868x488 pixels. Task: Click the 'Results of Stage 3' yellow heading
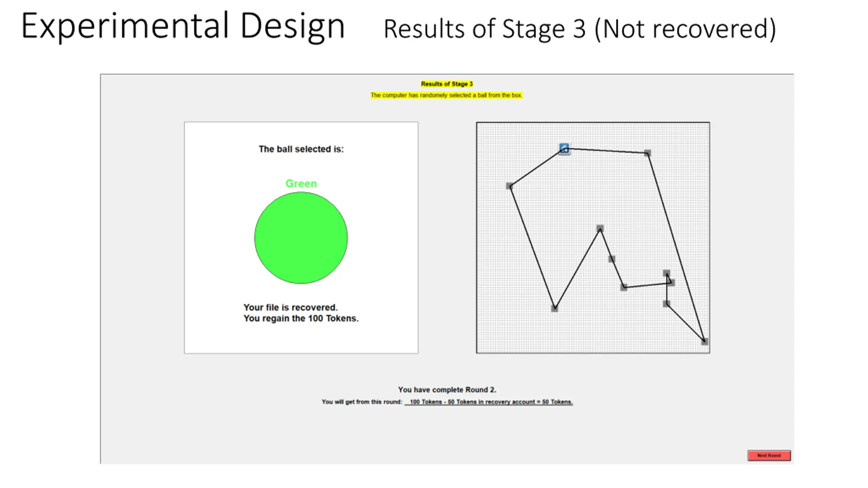click(x=447, y=84)
